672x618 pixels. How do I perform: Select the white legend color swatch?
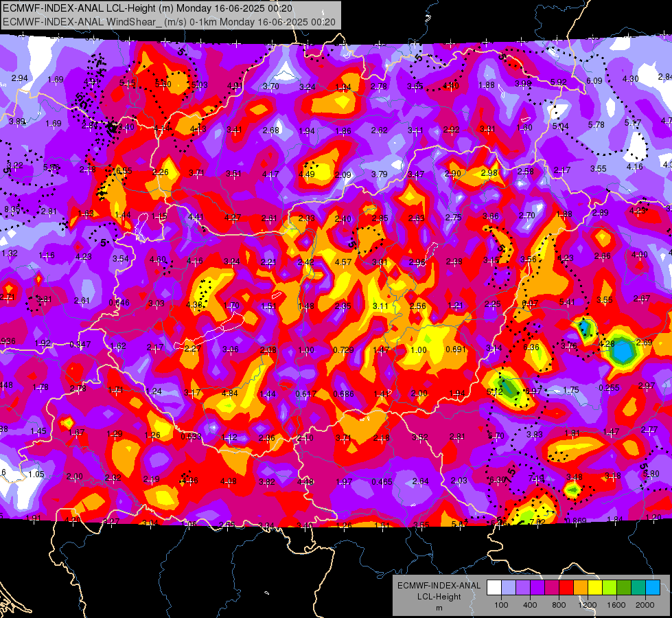click(x=494, y=587)
